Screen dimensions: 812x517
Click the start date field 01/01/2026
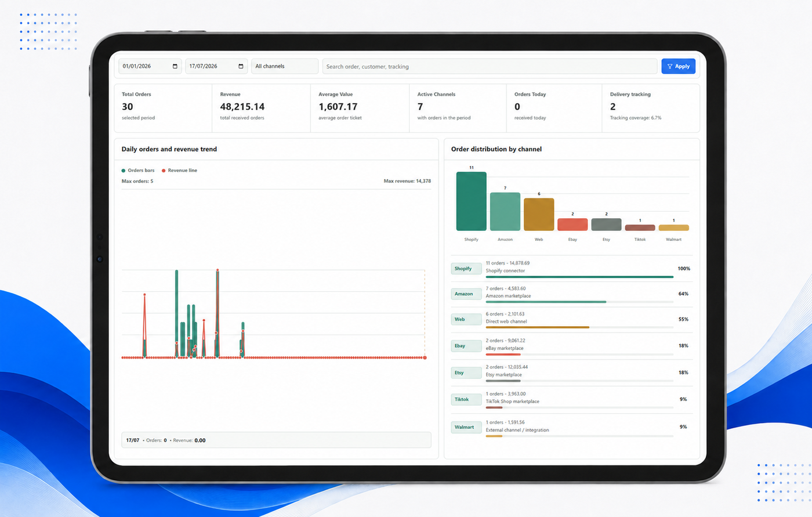150,66
